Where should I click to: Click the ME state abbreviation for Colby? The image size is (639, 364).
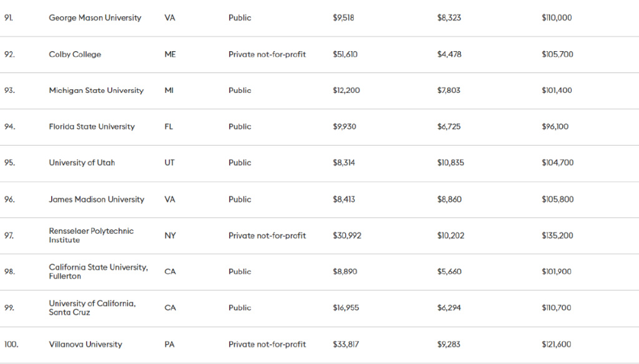click(x=170, y=54)
